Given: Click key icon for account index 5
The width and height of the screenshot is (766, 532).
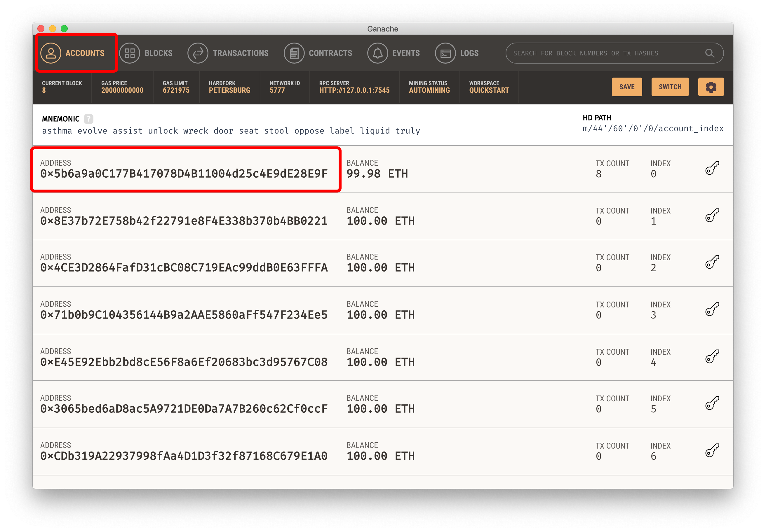Looking at the screenshot, I should tap(712, 404).
